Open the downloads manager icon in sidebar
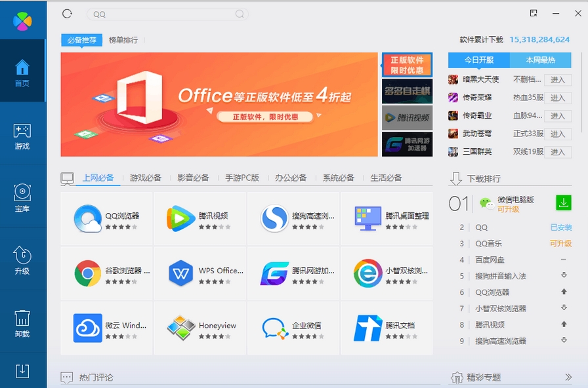 point(22,371)
